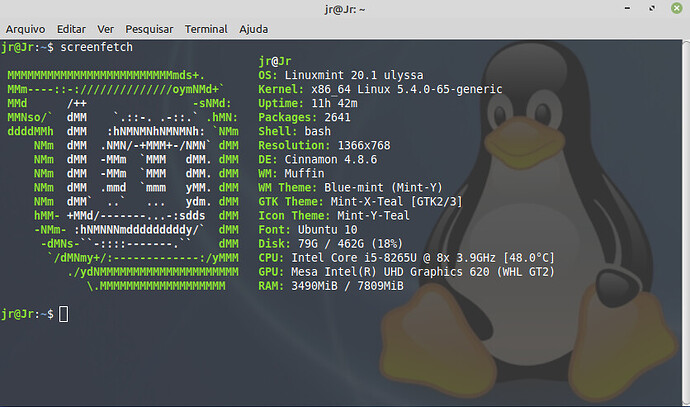Minimize the terminal window
The height and width of the screenshot is (407, 690).
[628, 8]
